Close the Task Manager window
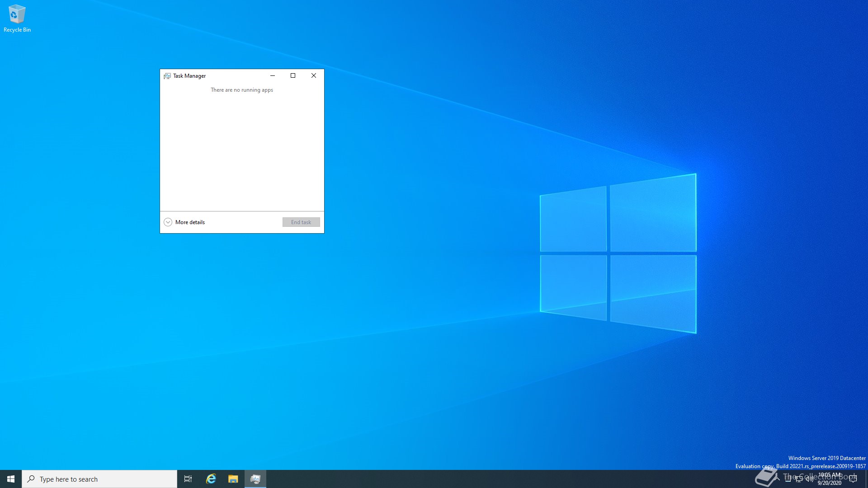 [x=314, y=75]
